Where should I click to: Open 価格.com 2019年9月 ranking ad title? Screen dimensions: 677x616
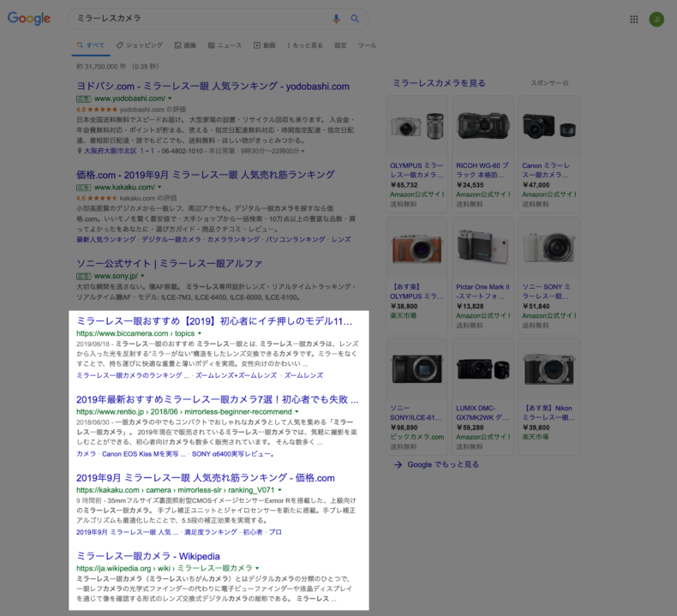[x=206, y=175]
